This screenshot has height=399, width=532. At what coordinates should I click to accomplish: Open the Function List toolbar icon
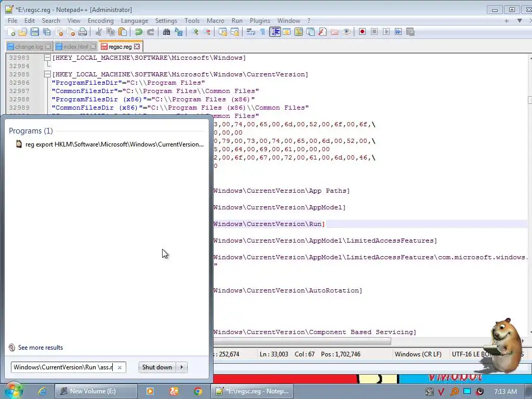(323, 32)
